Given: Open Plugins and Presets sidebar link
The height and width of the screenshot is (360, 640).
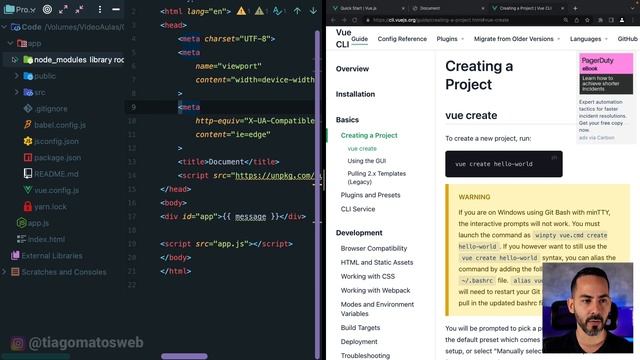Looking at the screenshot, I should pyautogui.click(x=370, y=195).
